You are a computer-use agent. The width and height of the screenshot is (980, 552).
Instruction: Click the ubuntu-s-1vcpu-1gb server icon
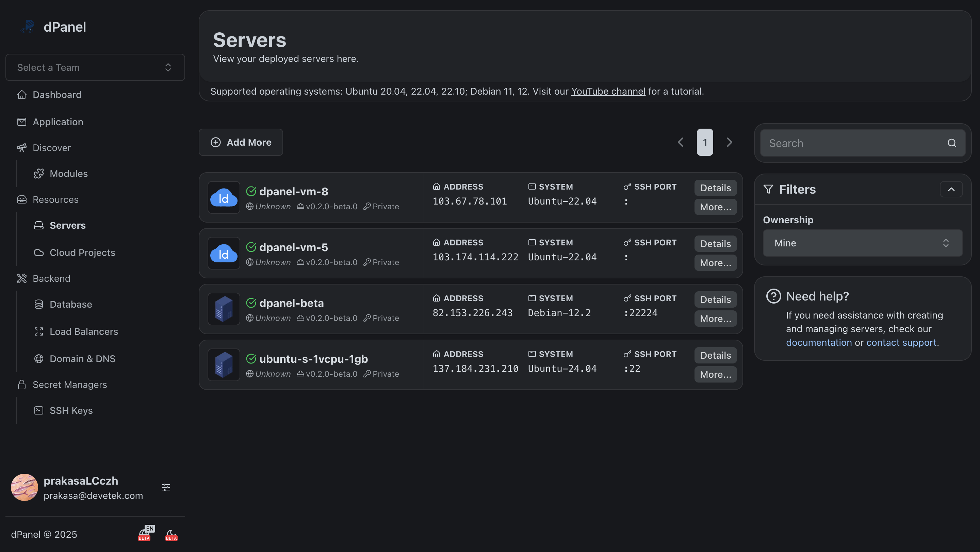pos(224,365)
